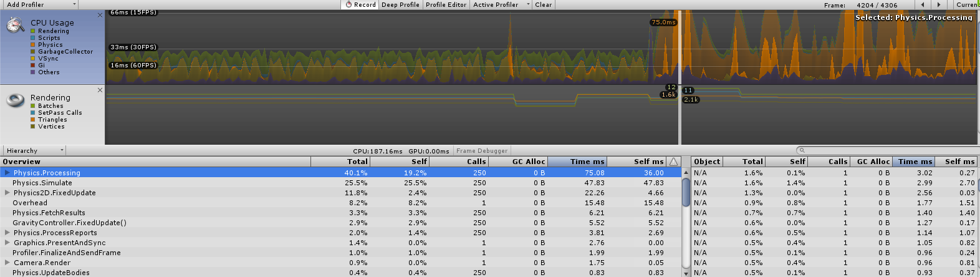
Task: Click the CPU Usage profiler icon
Action: 15,26
